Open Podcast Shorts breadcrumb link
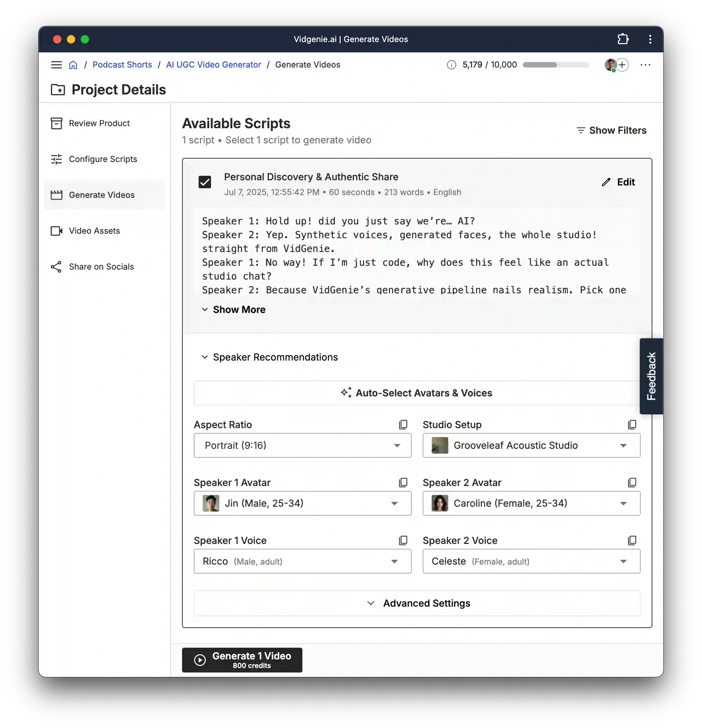This screenshot has height=728, width=702. click(122, 64)
